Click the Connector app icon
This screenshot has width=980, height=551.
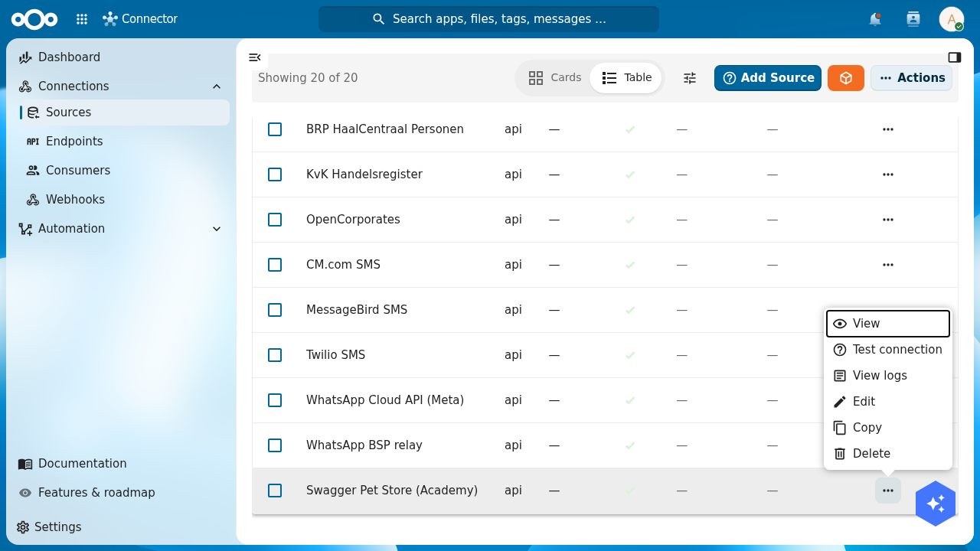coord(110,19)
